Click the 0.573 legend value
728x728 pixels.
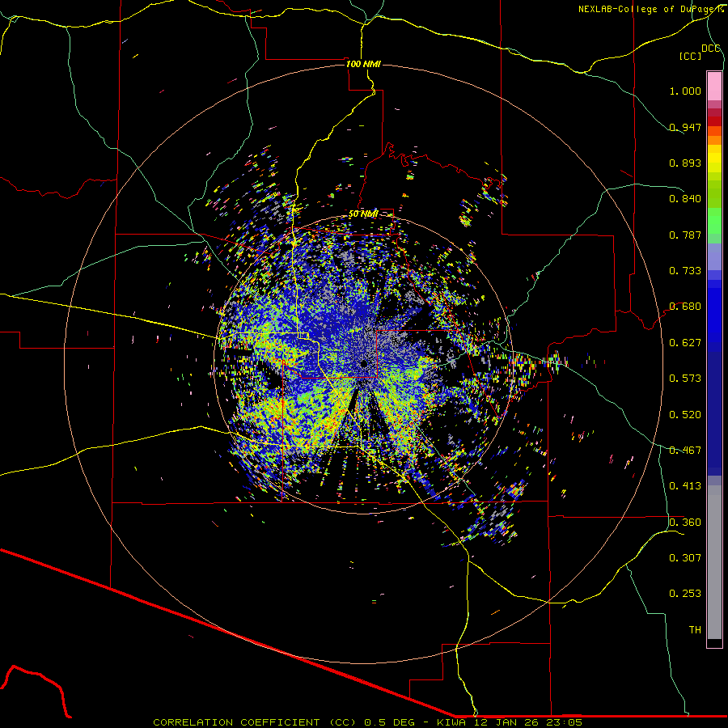pos(685,379)
